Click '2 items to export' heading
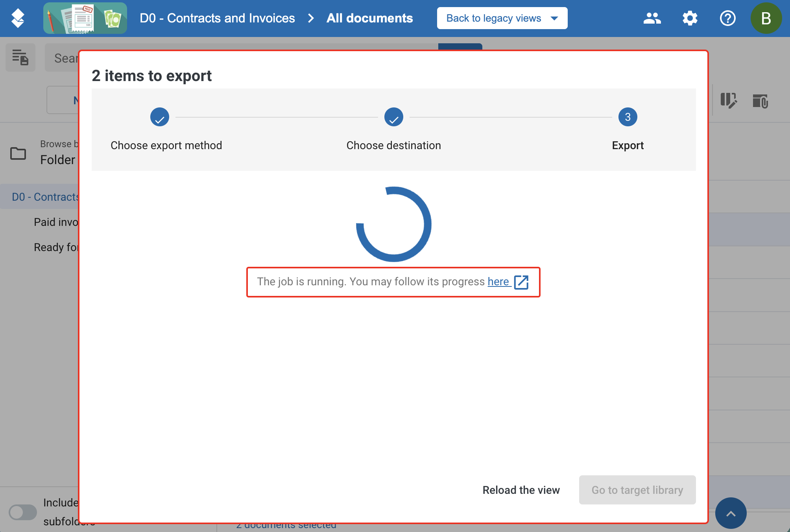 [x=152, y=76]
